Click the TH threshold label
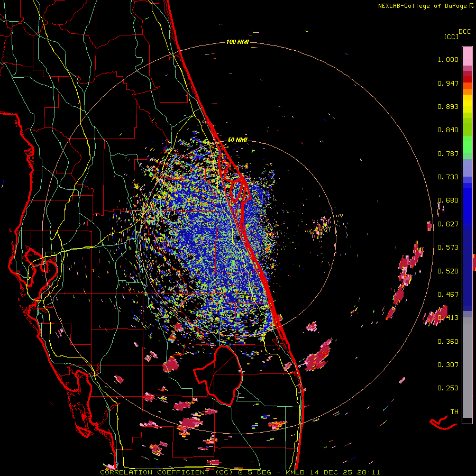 (454, 412)
